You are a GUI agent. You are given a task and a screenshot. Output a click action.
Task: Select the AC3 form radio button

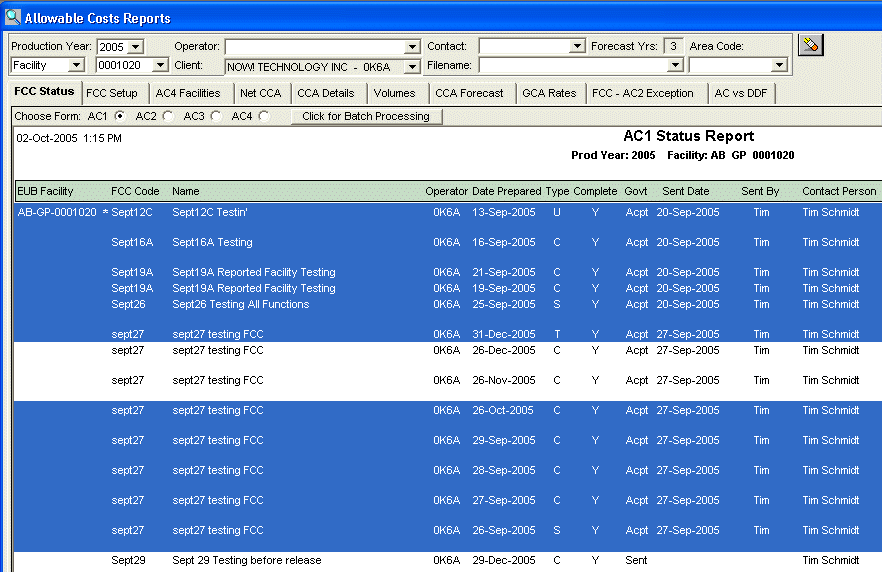point(216,117)
